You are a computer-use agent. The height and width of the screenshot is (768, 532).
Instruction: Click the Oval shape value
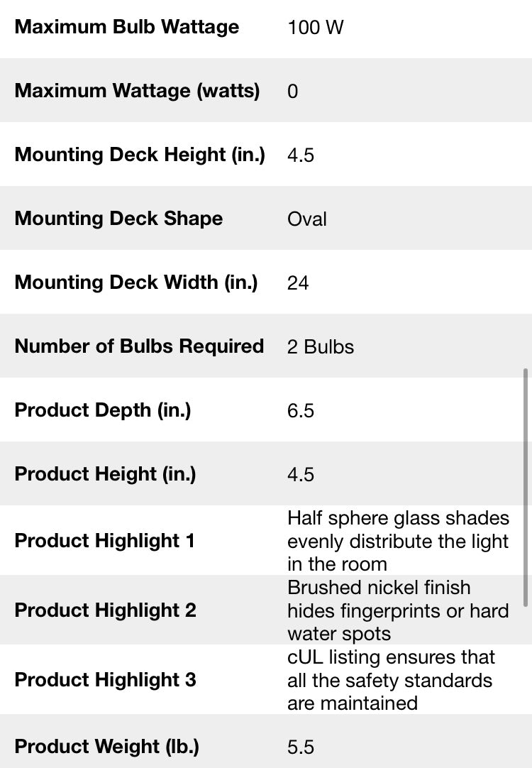pyautogui.click(x=307, y=219)
